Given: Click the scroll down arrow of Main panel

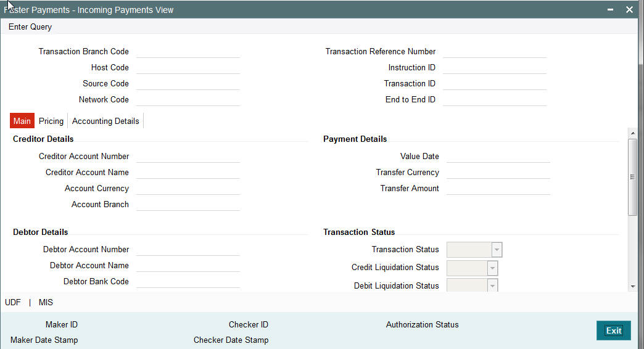Looking at the screenshot, I should [632, 287].
